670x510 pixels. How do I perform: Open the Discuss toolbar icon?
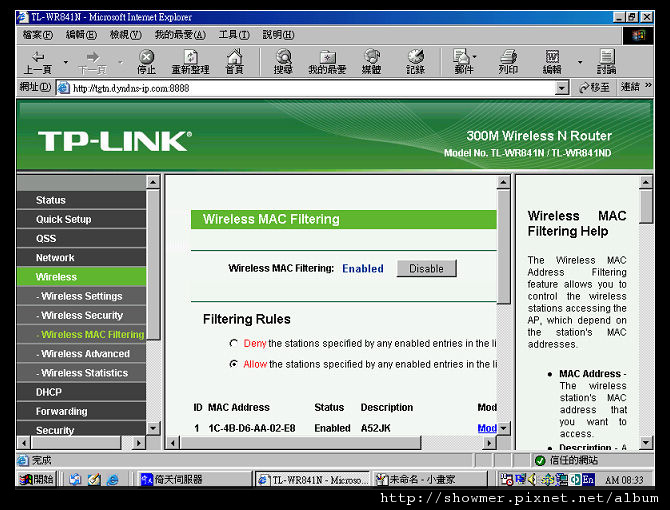click(606, 62)
